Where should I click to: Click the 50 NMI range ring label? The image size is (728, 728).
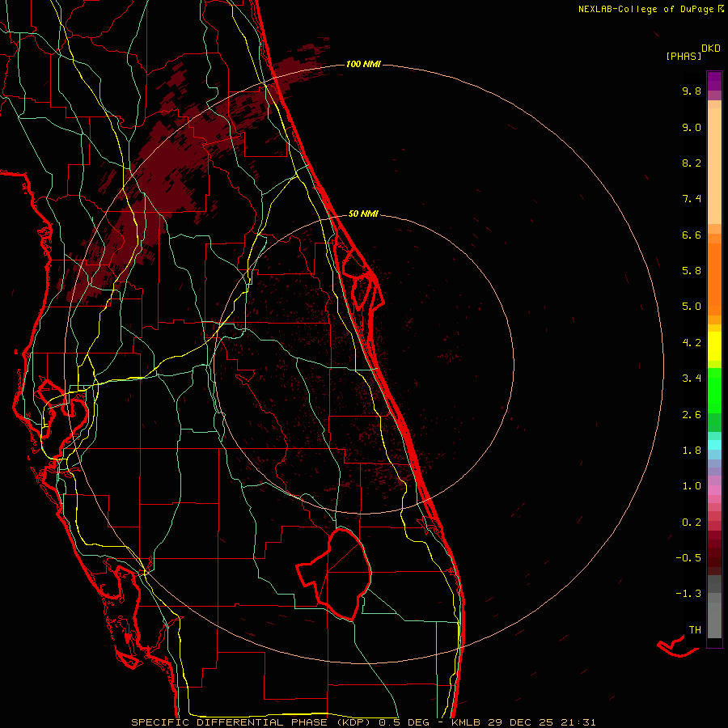point(363,214)
